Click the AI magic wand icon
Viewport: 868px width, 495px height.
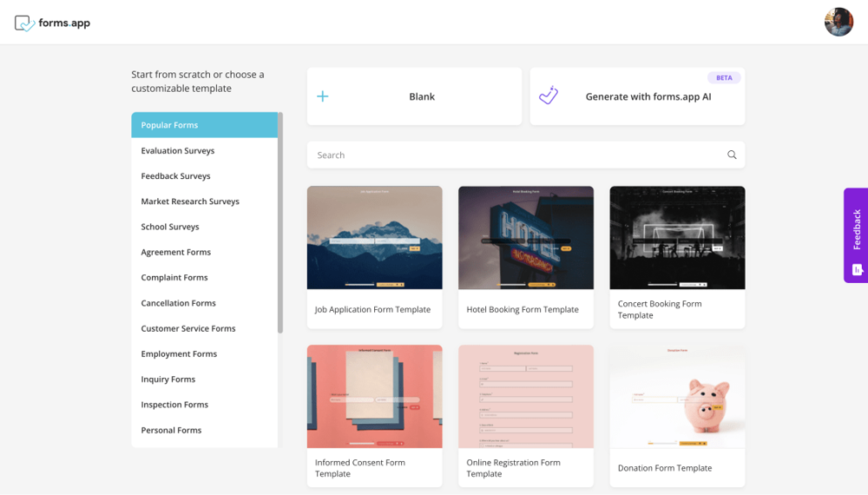(549, 96)
